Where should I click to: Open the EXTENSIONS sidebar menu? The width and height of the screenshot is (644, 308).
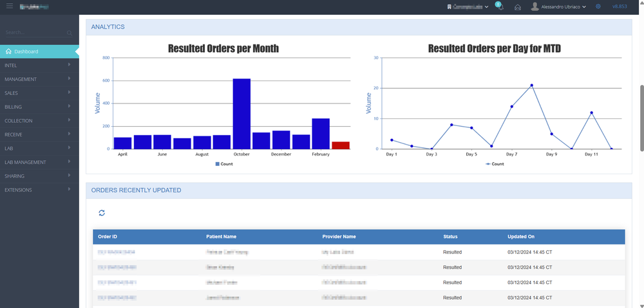click(x=39, y=190)
